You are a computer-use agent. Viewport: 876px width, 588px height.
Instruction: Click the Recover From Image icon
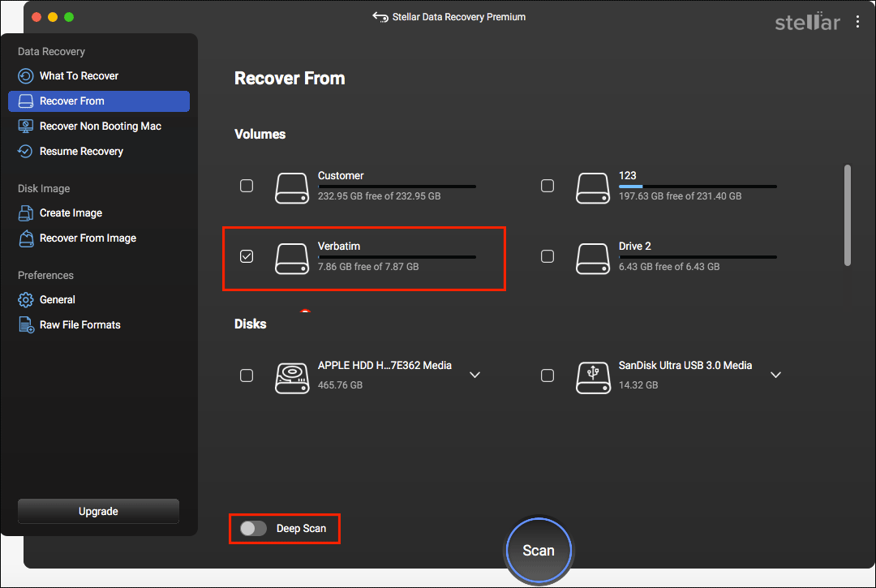pos(26,238)
